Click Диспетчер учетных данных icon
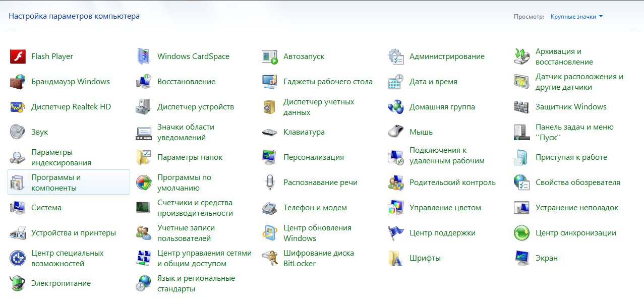The height and width of the screenshot is (305, 644). [270, 107]
